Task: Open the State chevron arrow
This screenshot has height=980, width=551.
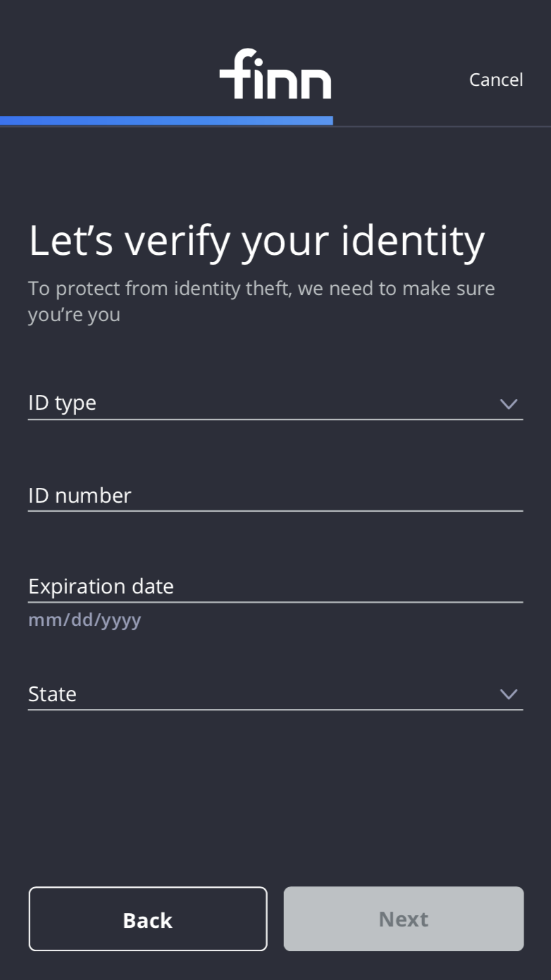Action: click(x=508, y=694)
